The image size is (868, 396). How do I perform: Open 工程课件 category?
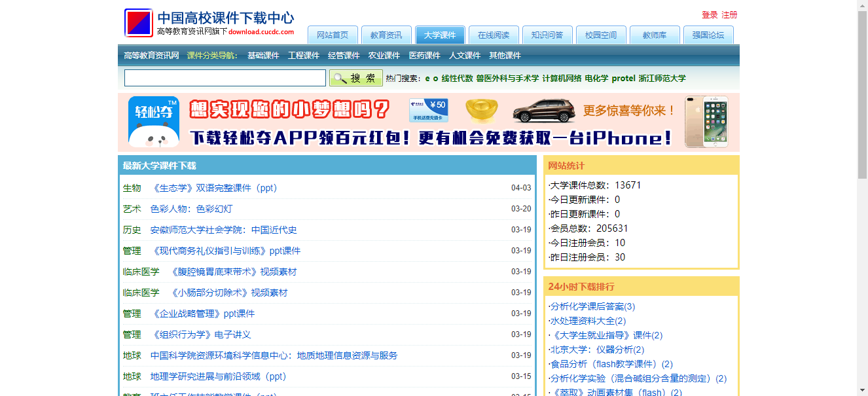(x=304, y=56)
